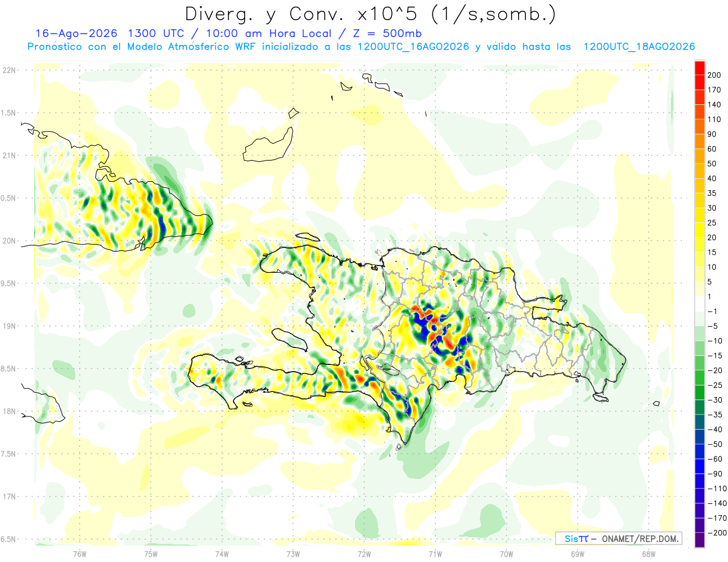This screenshot has width=728, height=562.
Task: Click the '69W' longitude label
Action: (578, 554)
